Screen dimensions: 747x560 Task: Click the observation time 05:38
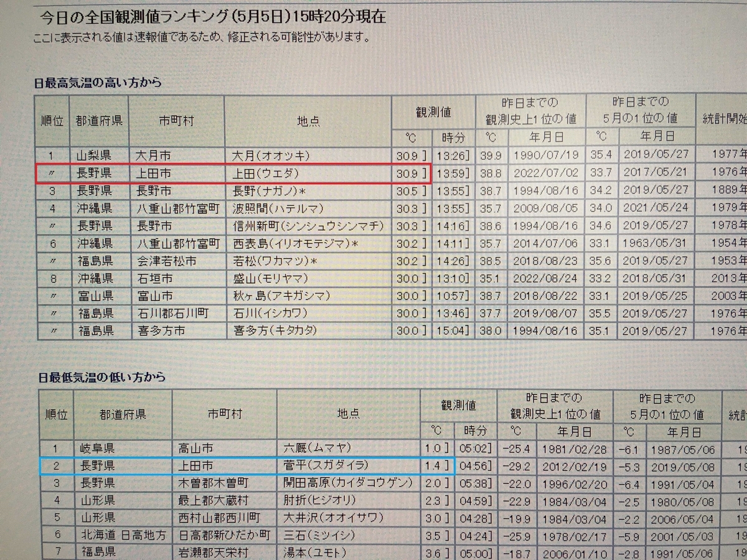(x=476, y=483)
